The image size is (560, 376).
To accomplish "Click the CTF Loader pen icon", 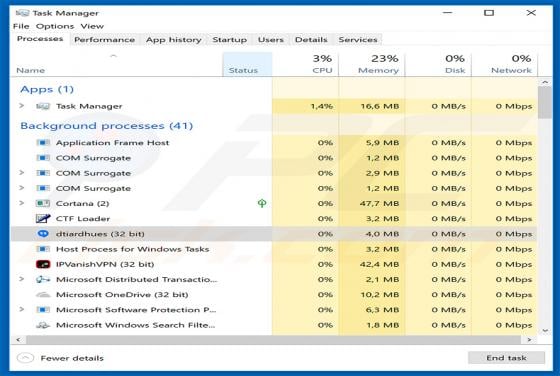I will pyautogui.click(x=43, y=219).
